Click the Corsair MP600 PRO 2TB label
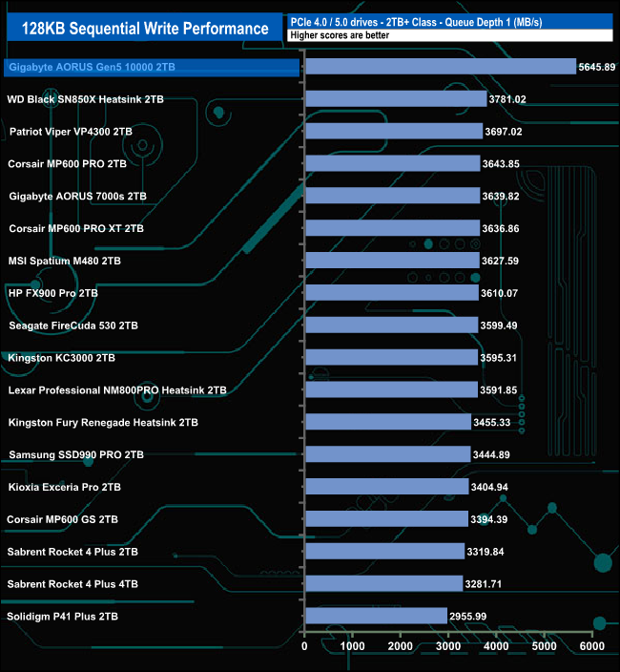The width and height of the screenshot is (620, 672). coord(67,164)
